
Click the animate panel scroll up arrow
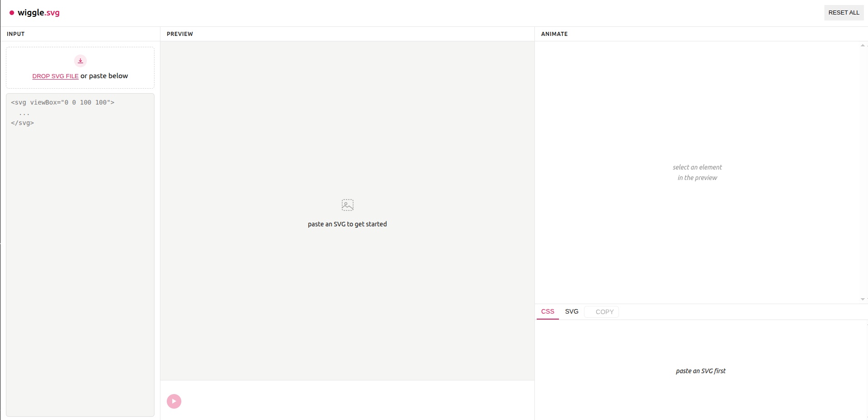point(863,45)
